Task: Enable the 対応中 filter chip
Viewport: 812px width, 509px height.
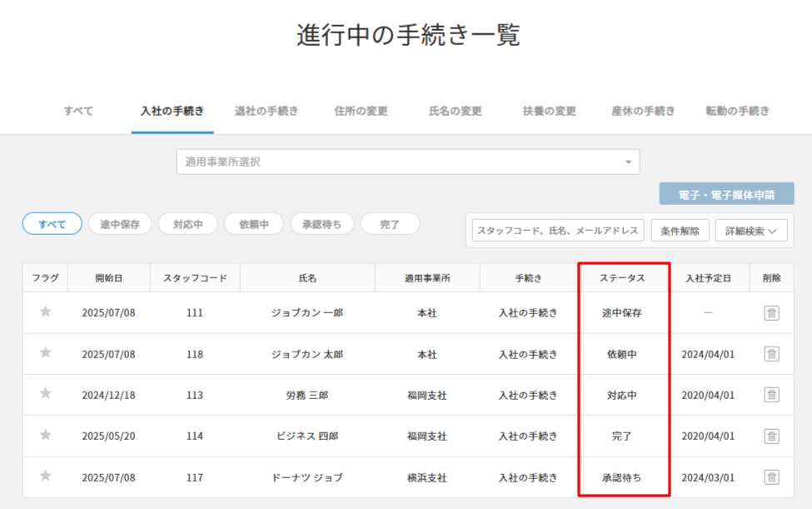Action: [x=186, y=223]
